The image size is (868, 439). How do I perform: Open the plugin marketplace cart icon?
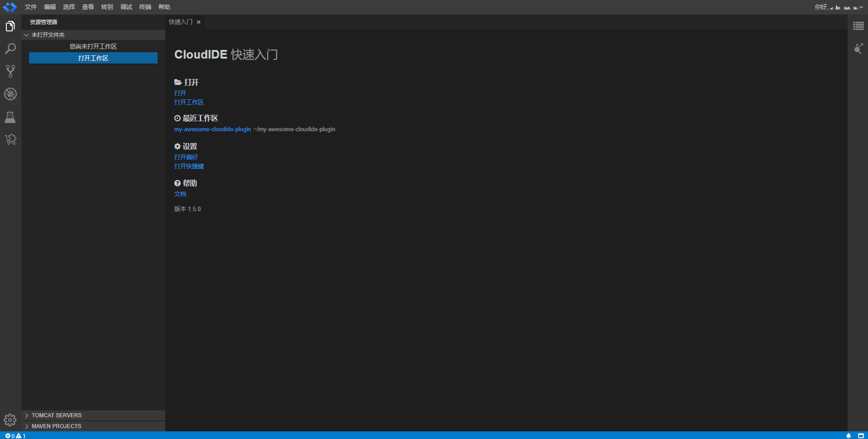tap(10, 139)
